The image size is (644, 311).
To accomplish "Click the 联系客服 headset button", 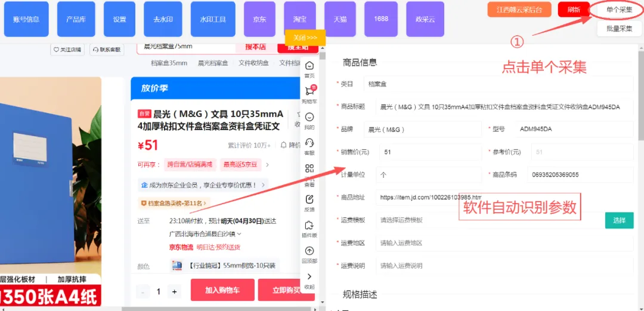I will (107, 50).
